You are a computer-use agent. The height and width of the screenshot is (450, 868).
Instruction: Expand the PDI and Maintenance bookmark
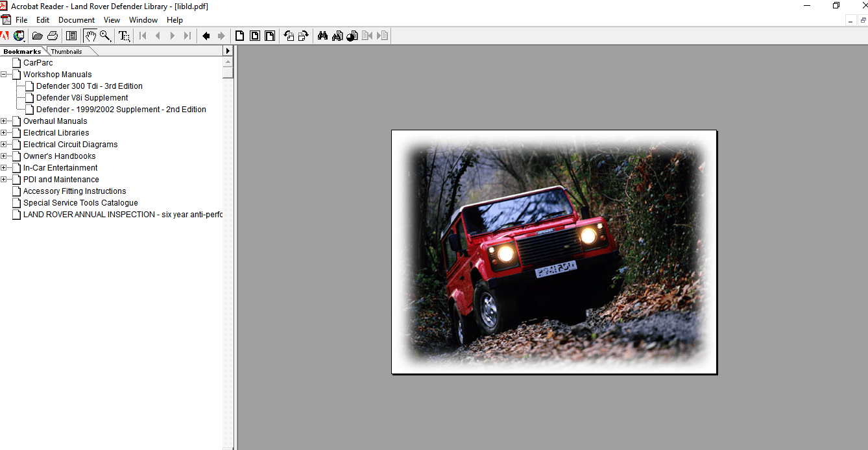point(4,180)
